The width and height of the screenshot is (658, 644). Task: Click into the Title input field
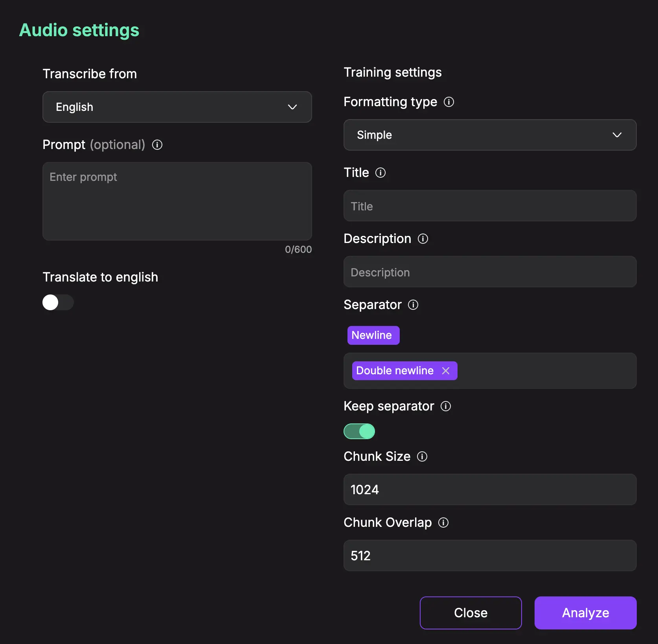click(490, 206)
